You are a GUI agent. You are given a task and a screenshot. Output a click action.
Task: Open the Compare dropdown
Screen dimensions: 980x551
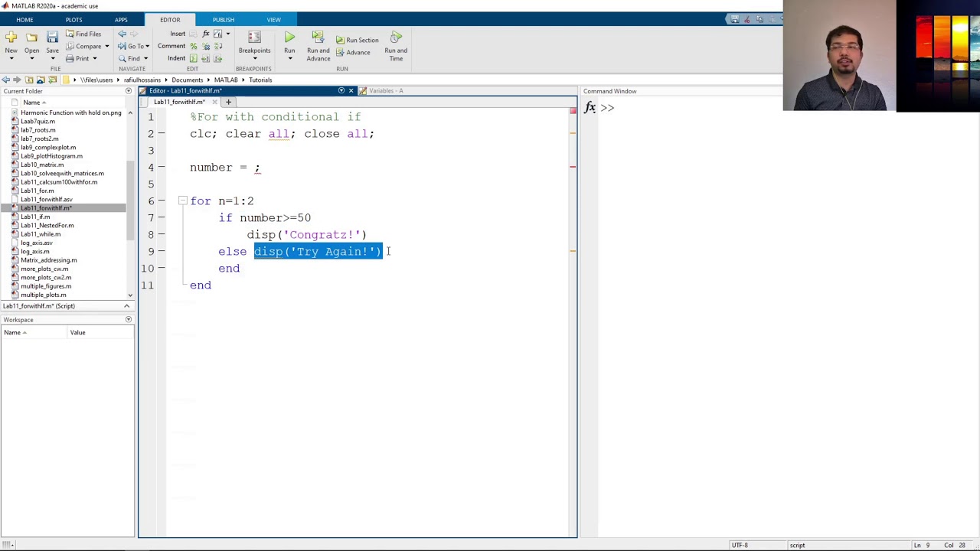coord(106,46)
